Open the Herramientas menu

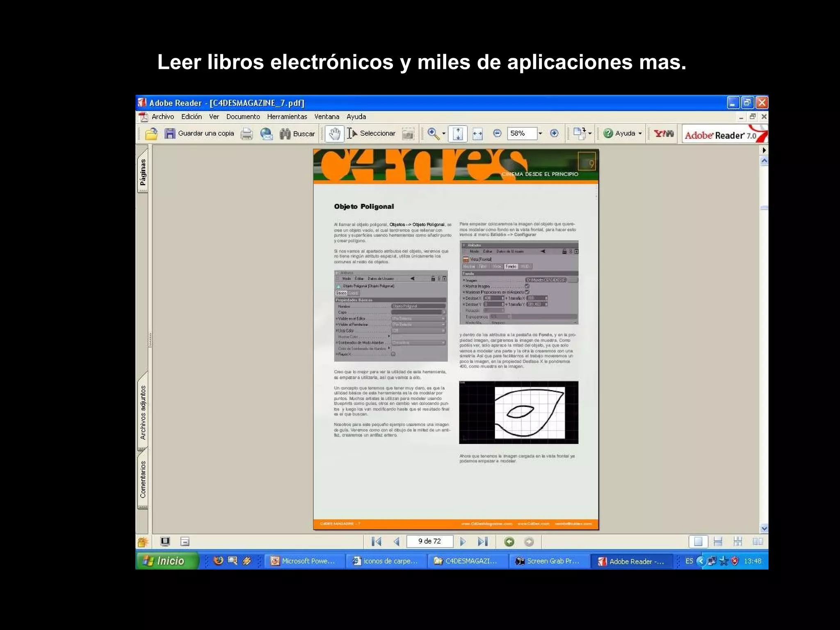click(x=287, y=116)
